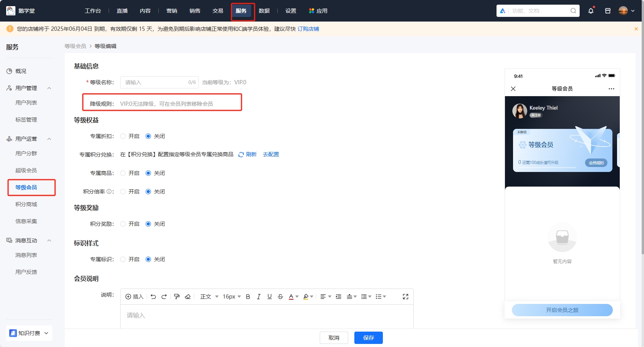Click the undo icon in editor toolbar
The image size is (644, 347).
point(153,297)
